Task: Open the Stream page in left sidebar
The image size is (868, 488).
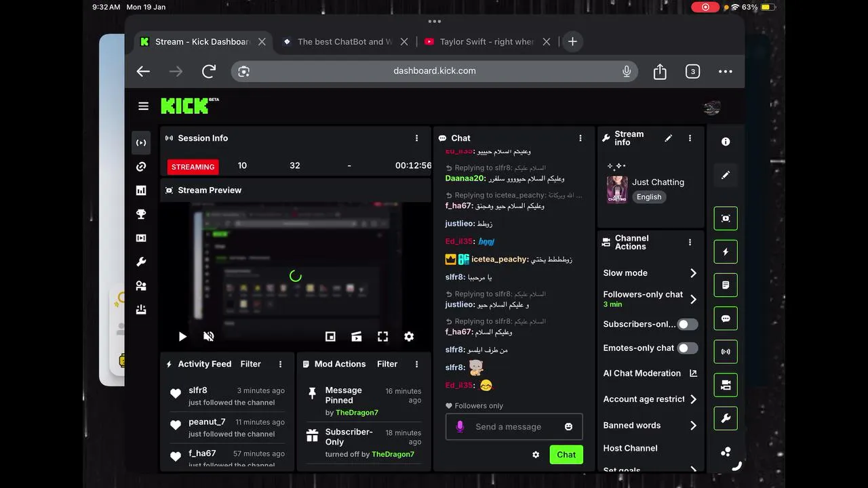Action: tap(141, 143)
